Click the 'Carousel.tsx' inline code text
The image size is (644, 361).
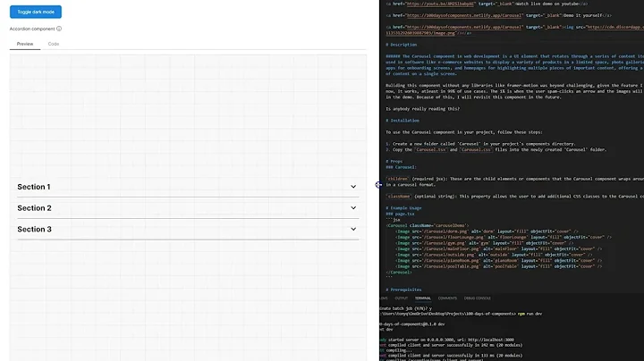click(x=430, y=150)
